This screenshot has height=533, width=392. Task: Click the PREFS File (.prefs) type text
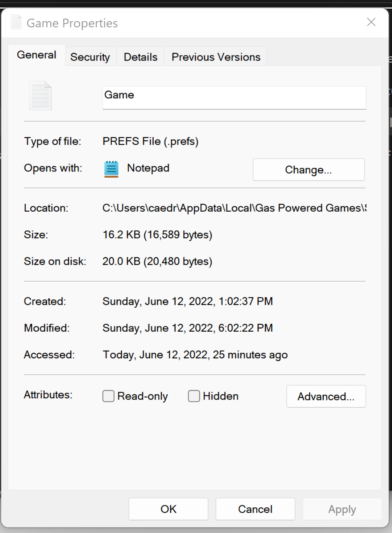point(151,142)
